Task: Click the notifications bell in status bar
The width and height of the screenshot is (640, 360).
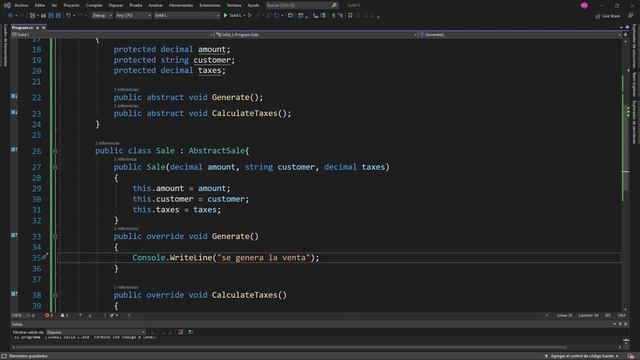Action: [631, 356]
